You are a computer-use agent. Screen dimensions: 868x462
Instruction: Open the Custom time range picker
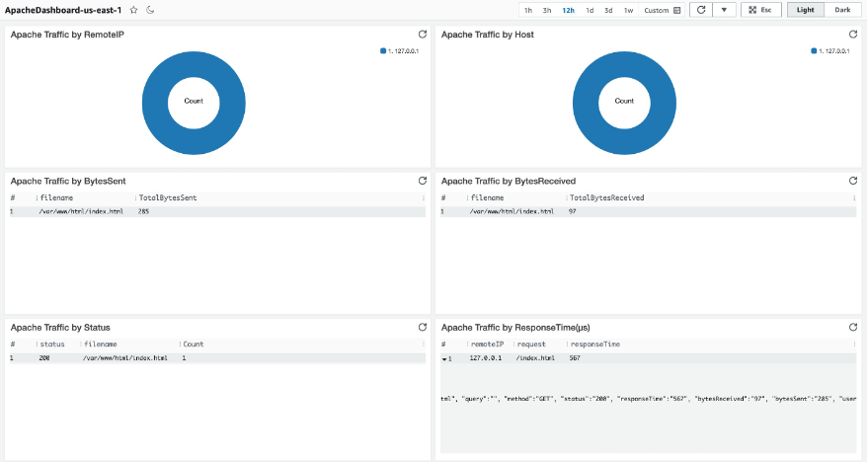coord(662,11)
